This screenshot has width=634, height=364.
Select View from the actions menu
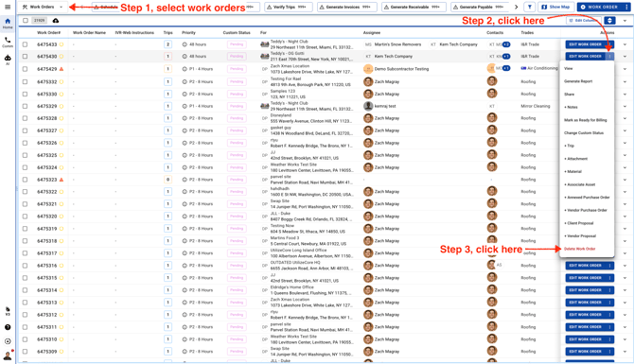[x=587, y=69]
